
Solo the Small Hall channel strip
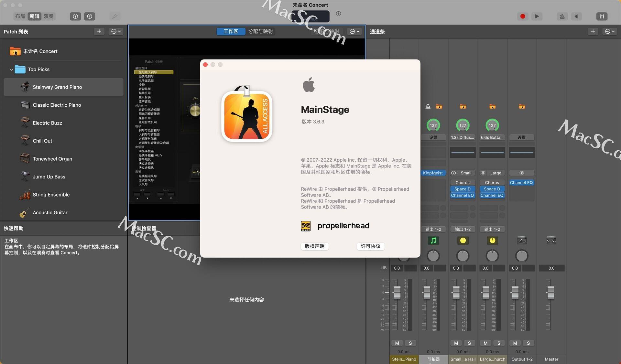pos(469,343)
